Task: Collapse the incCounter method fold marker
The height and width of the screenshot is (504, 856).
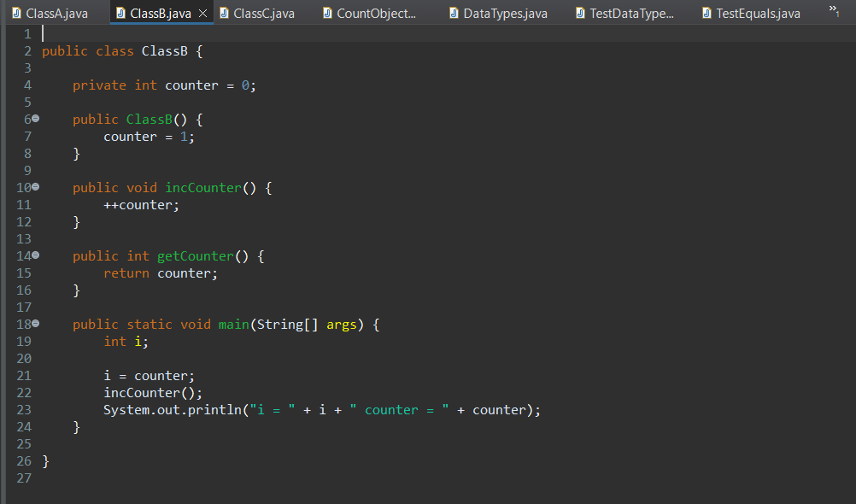Action: (x=35, y=187)
